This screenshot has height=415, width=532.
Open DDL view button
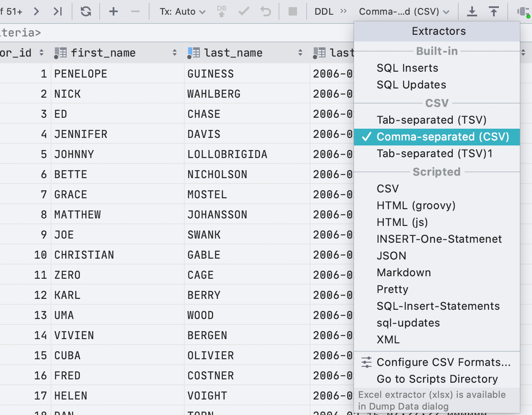click(324, 11)
